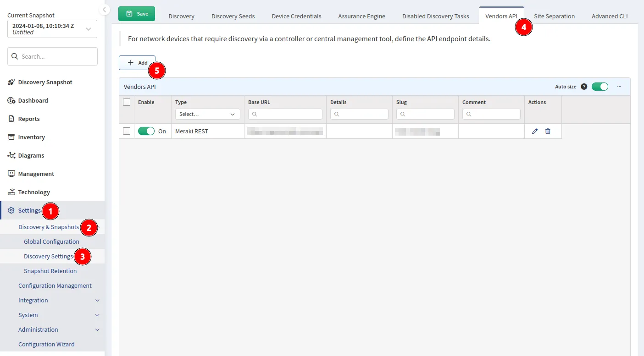
Task: Switch to the Device Credentials tab
Action: (x=296, y=16)
